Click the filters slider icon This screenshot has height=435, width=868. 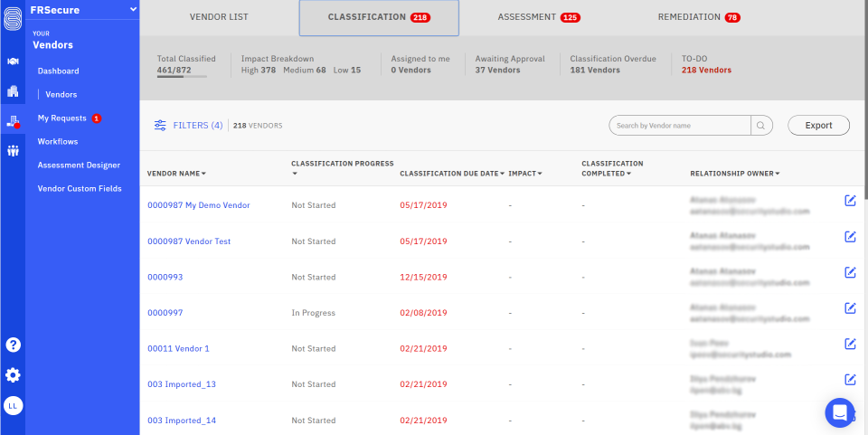pyautogui.click(x=160, y=126)
